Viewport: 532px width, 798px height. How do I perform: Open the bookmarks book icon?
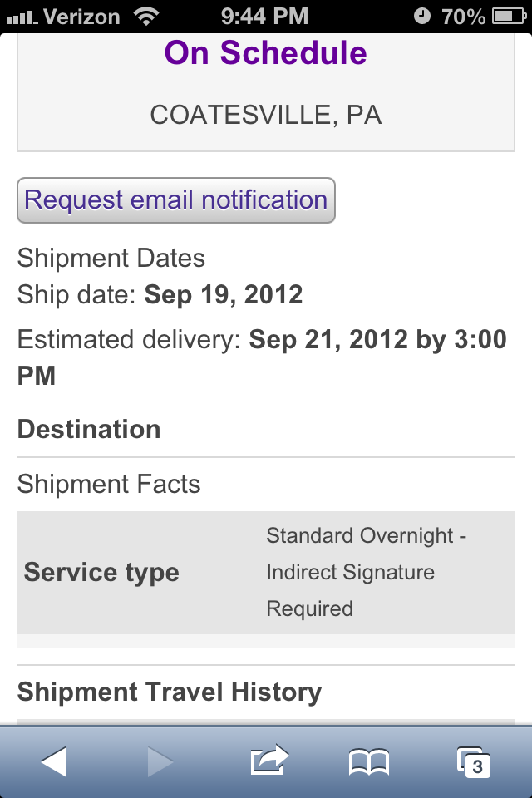[369, 761]
